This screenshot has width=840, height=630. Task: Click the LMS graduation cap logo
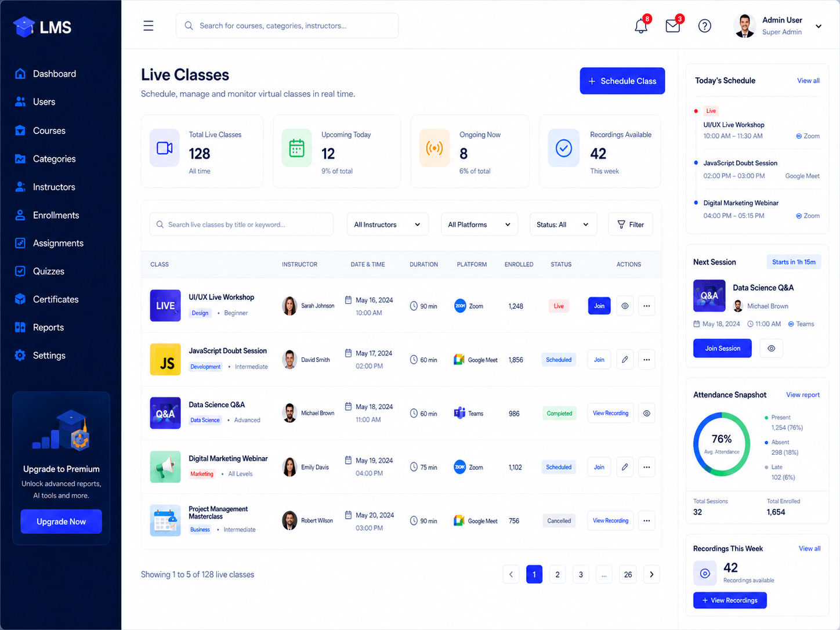tap(24, 27)
